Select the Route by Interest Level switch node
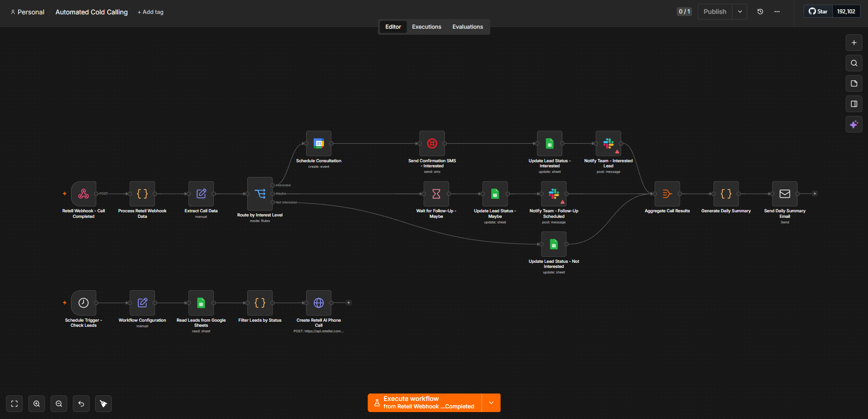 coord(260,194)
